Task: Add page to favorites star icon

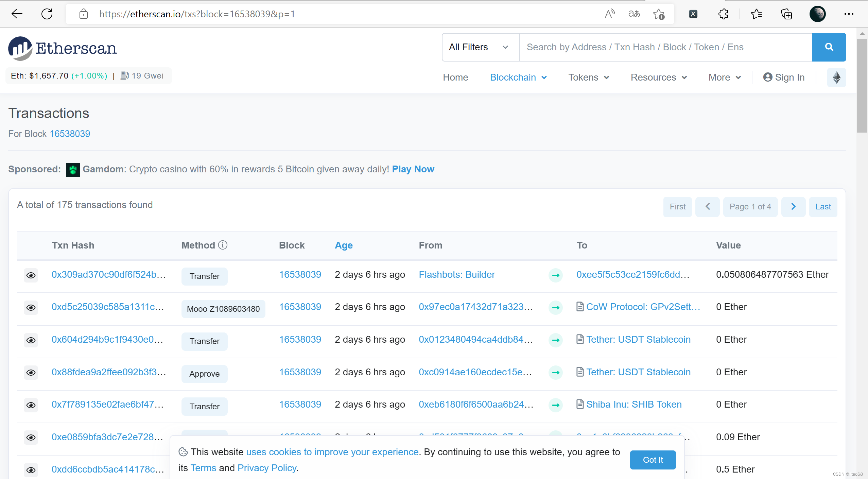Action: tap(659, 14)
